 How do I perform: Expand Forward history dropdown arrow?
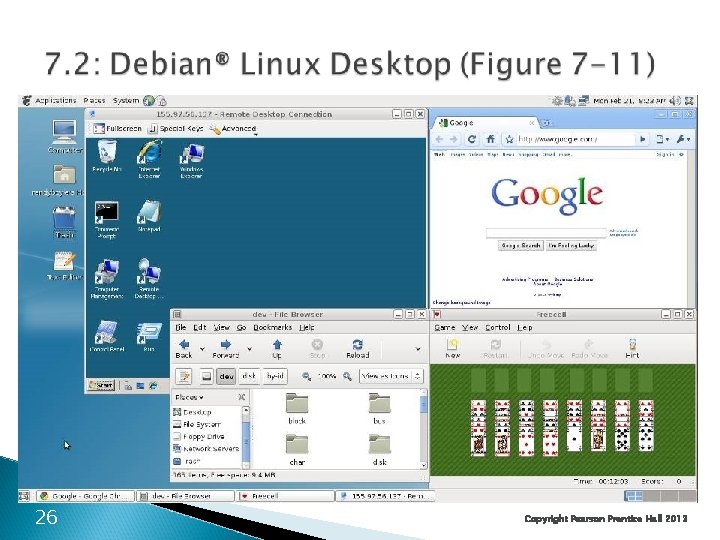(249, 349)
